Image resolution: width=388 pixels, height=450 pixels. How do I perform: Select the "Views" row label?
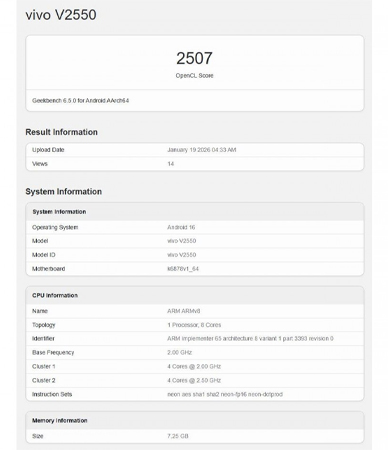coord(40,164)
